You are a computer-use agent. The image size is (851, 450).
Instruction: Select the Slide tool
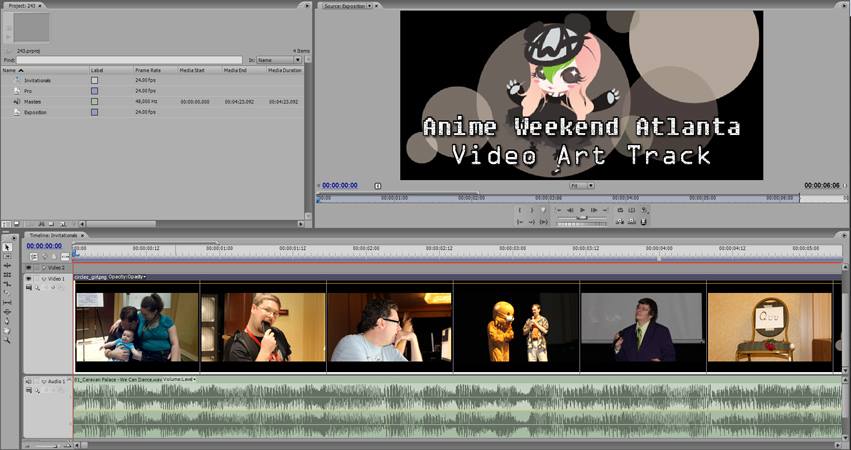tap(7, 312)
